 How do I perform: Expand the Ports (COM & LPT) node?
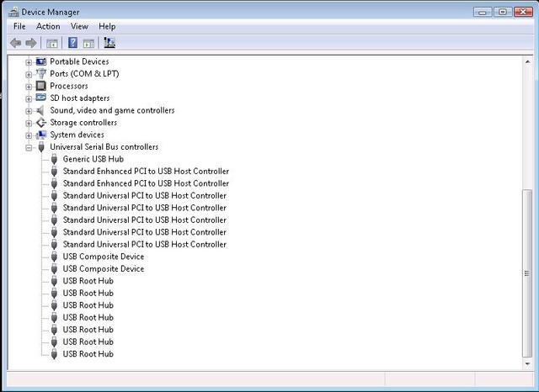(x=29, y=74)
